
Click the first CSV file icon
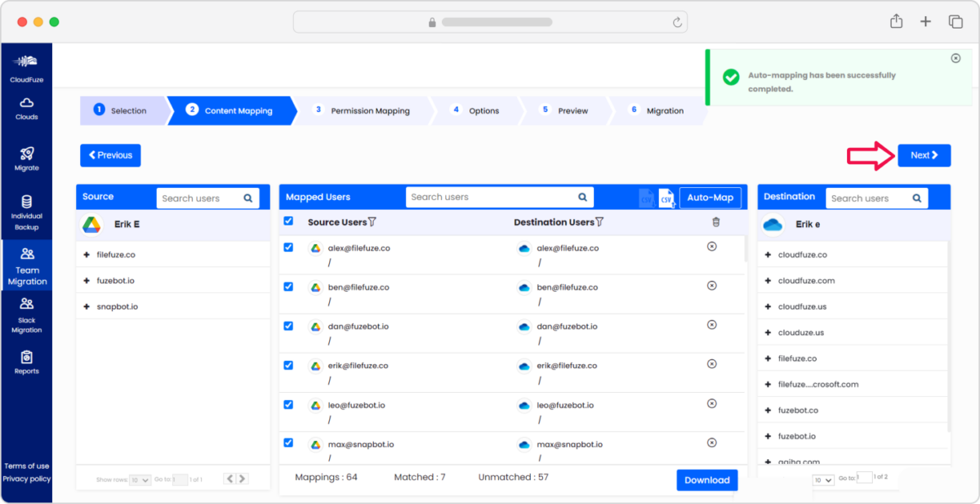[646, 198]
